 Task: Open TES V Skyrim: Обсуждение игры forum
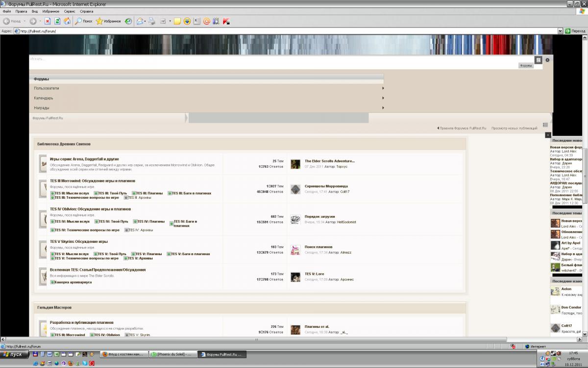click(x=79, y=241)
